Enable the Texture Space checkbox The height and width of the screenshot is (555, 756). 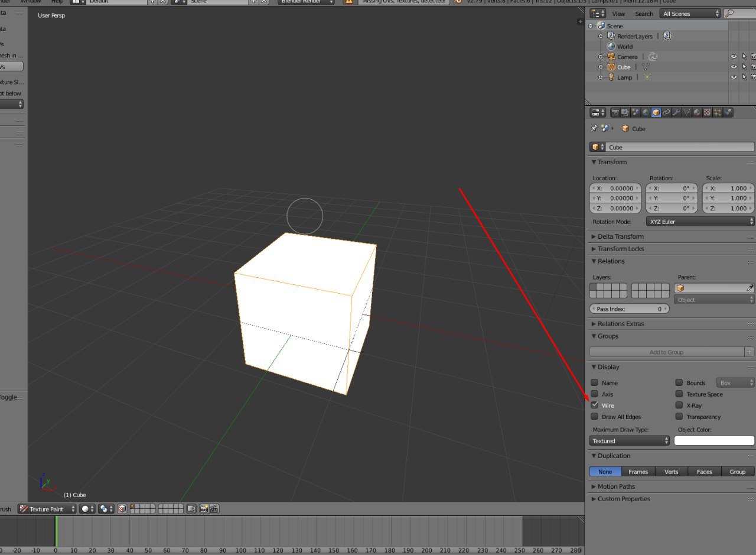pos(679,394)
